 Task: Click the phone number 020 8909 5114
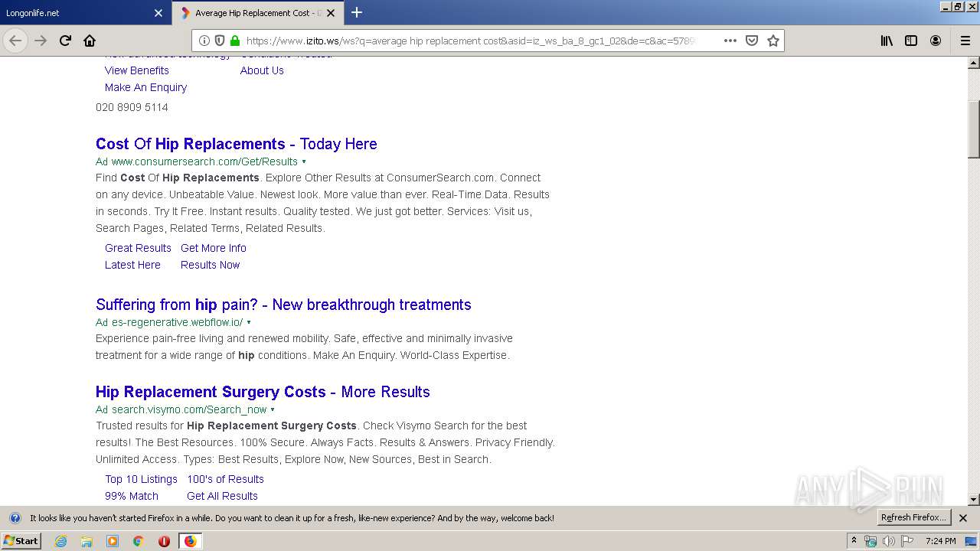click(132, 107)
